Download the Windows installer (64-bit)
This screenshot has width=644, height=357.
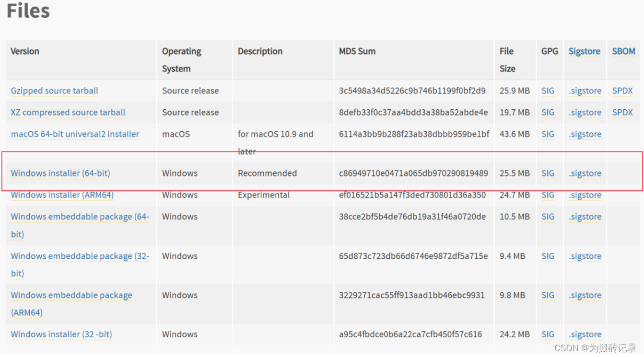(60, 173)
